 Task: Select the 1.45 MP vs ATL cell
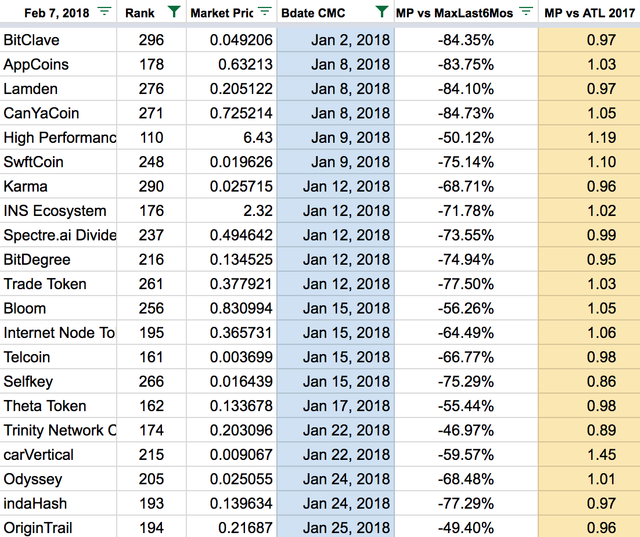589,455
